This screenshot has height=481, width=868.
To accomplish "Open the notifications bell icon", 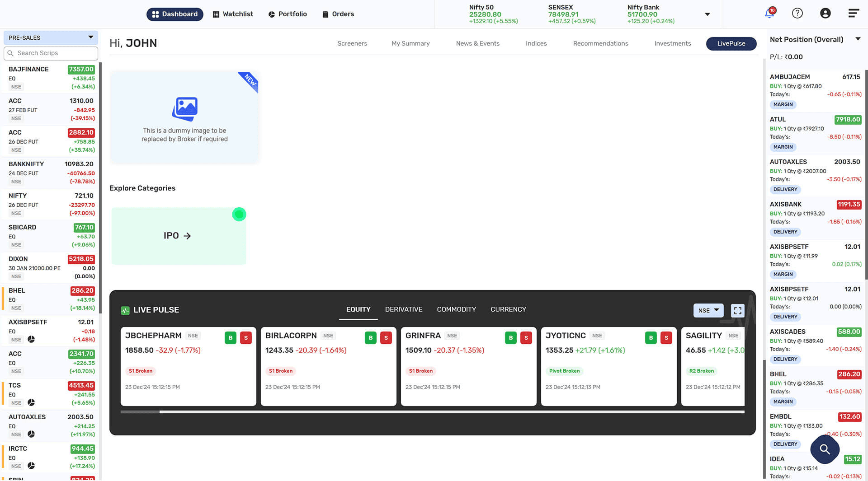I will (x=769, y=13).
